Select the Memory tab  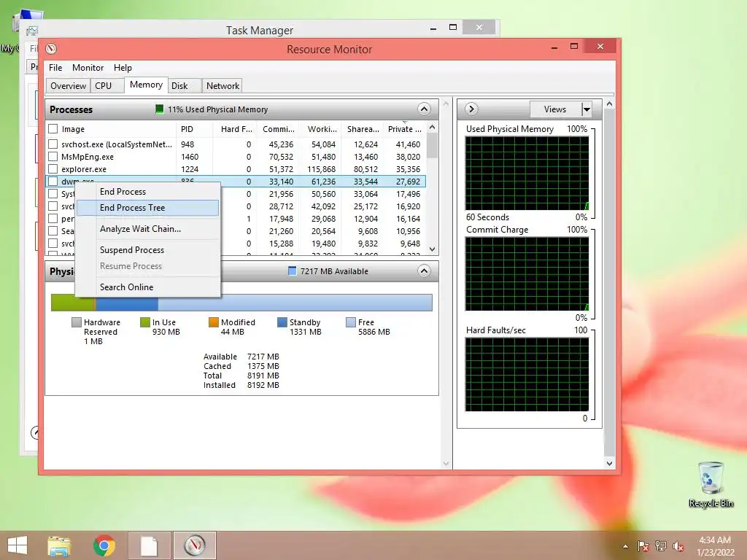(146, 85)
